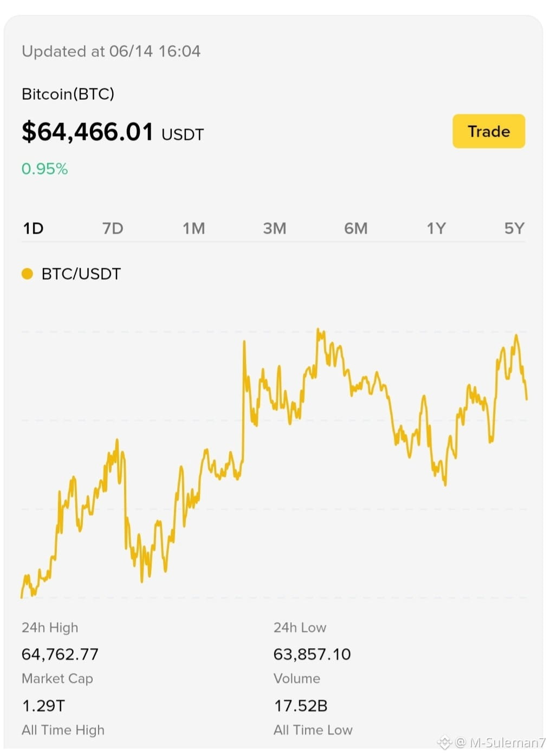Switch to the 7D timeframe tab
This screenshot has width=550, height=756.
[x=113, y=228]
